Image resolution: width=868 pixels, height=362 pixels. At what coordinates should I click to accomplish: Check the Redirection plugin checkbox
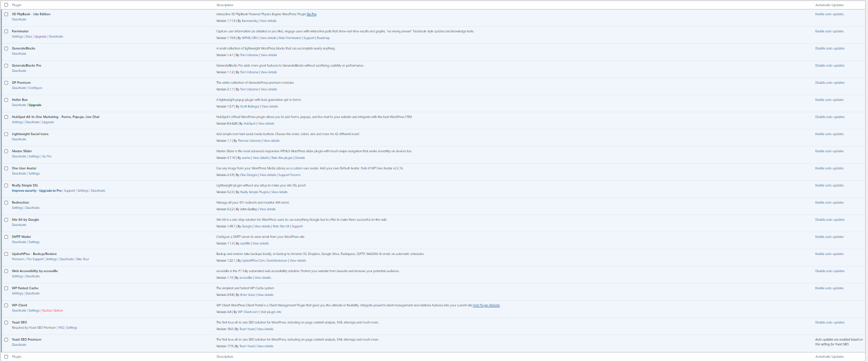coord(6,203)
